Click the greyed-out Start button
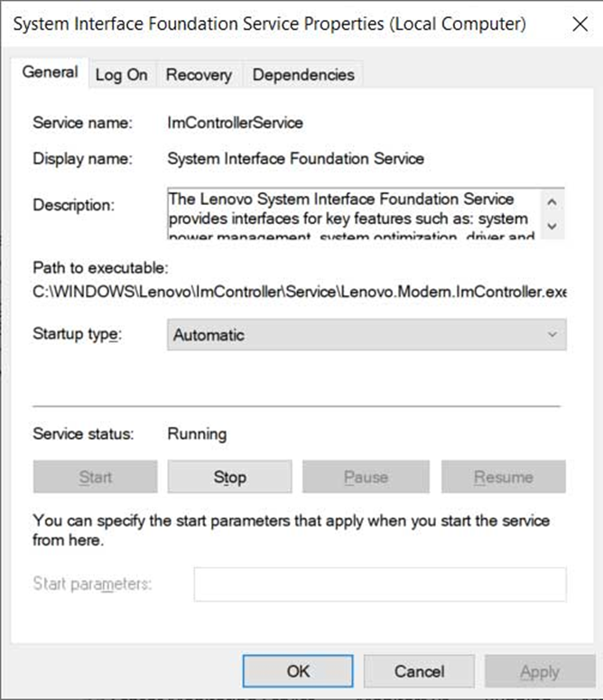 coord(95,477)
